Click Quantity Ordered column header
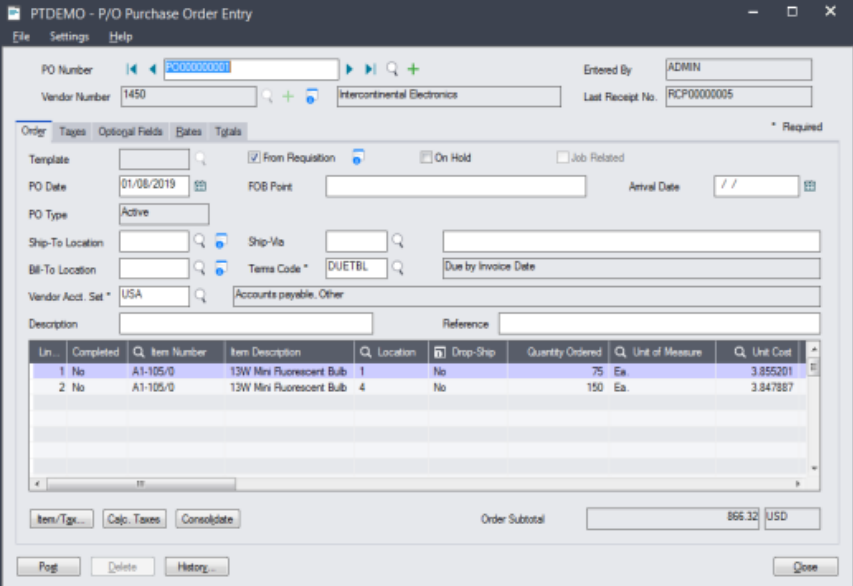This screenshot has width=853, height=586. pyautogui.click(x=558, y=352)
